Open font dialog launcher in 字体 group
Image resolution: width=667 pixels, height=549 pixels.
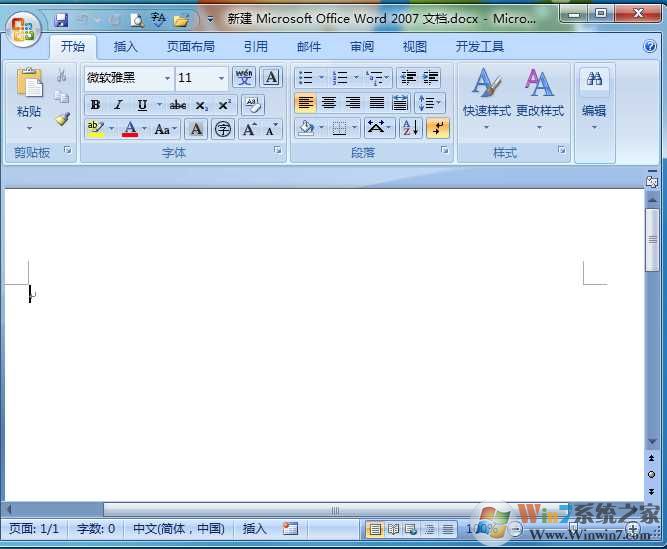click(277, 150)
